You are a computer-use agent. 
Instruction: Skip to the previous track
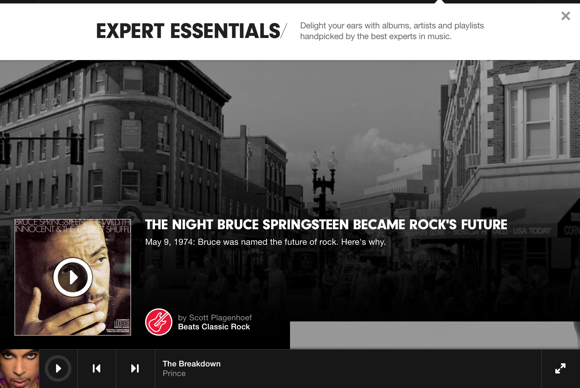coord(97,368)
